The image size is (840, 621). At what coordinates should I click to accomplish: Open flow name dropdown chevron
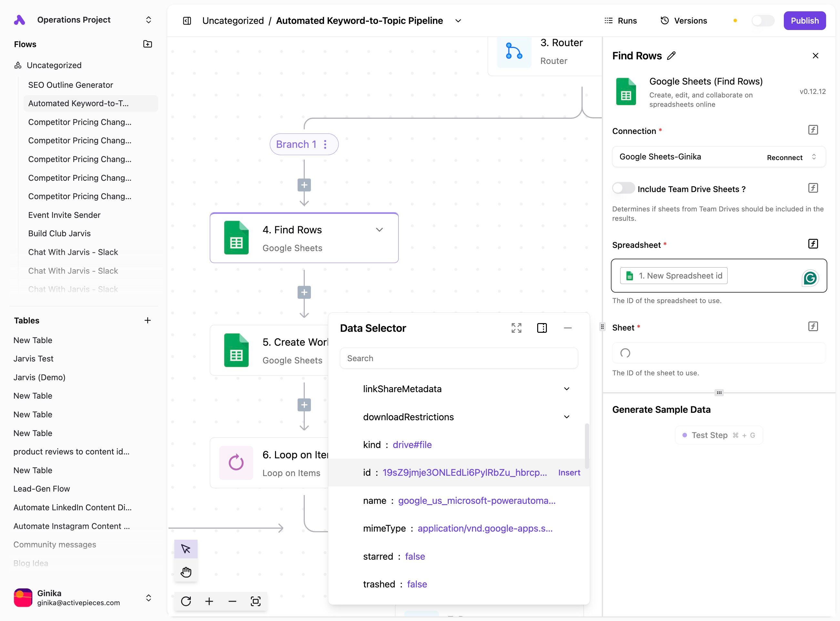point(458,21)
